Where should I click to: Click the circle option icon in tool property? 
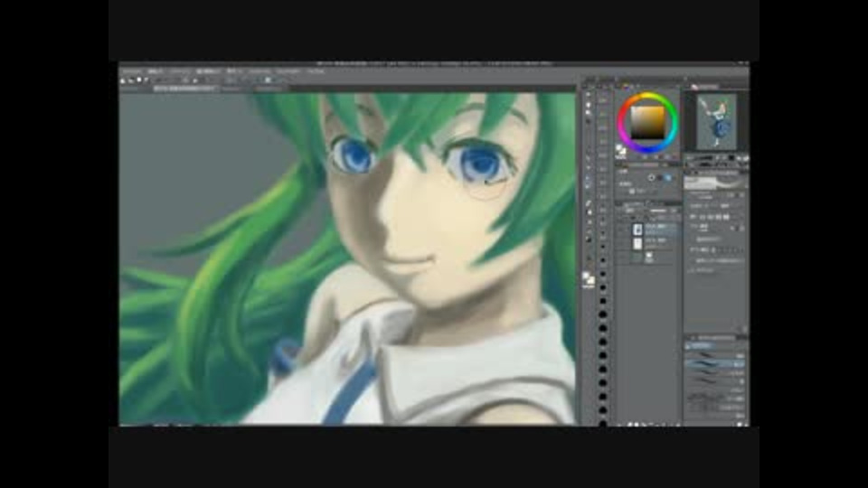(651, 178)
